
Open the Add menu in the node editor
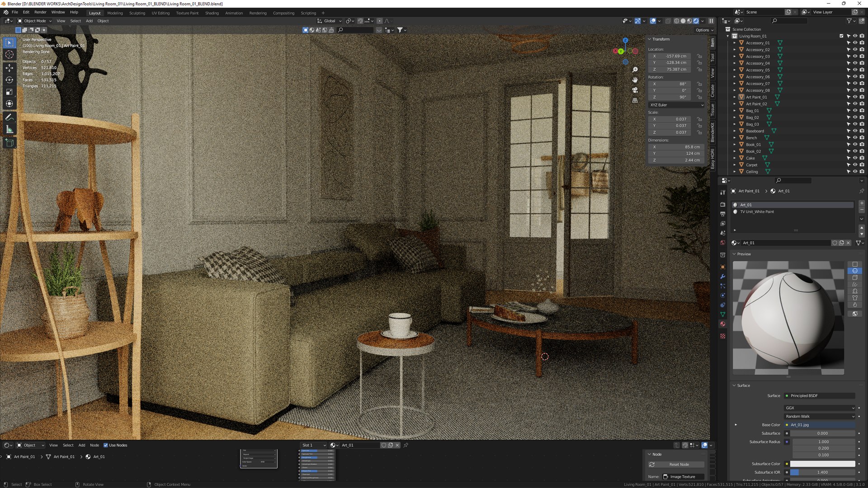82,445
